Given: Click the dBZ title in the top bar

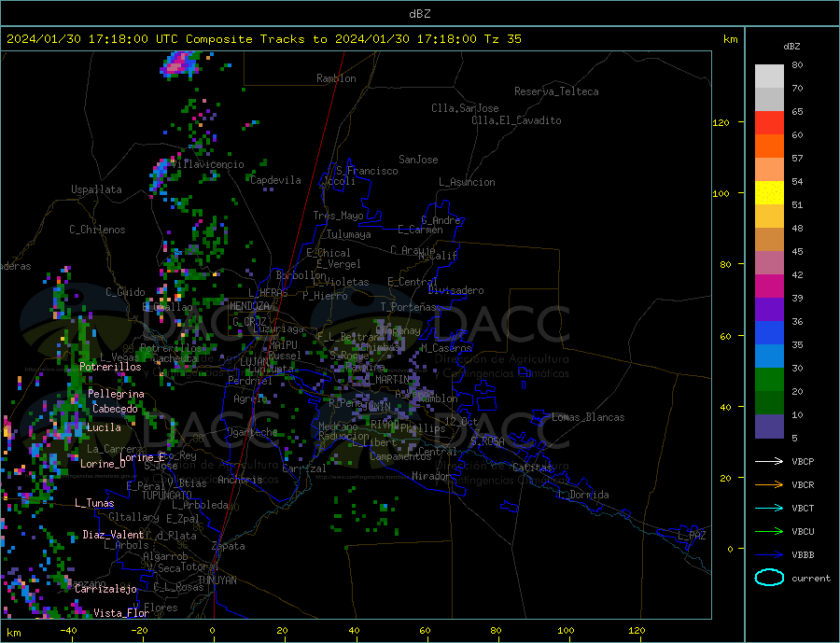Looking at the screenshot, I should [419, 14].
